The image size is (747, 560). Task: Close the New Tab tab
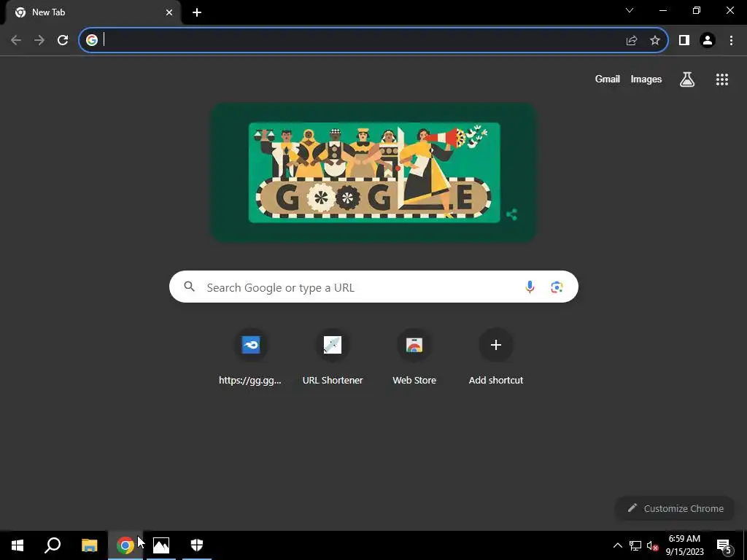[169, 12]
